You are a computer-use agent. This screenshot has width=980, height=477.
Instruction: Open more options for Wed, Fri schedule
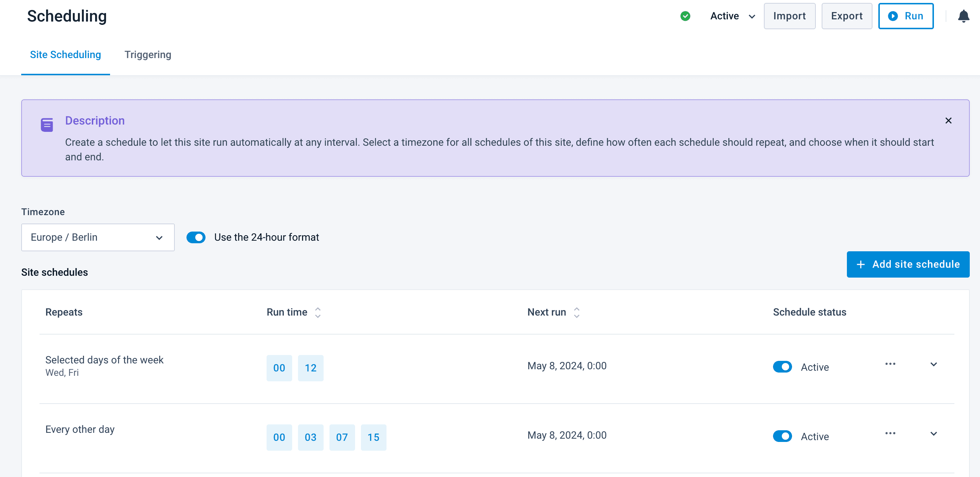coord(890,364)
